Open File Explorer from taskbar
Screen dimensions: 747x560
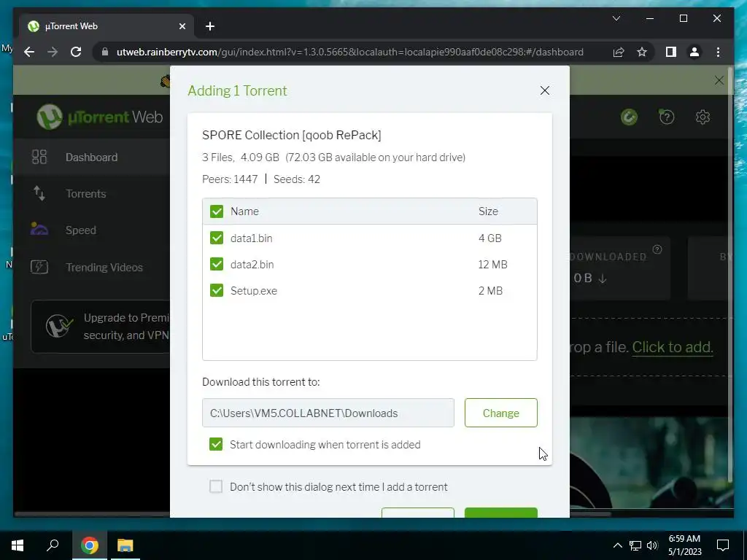(125, 545)
